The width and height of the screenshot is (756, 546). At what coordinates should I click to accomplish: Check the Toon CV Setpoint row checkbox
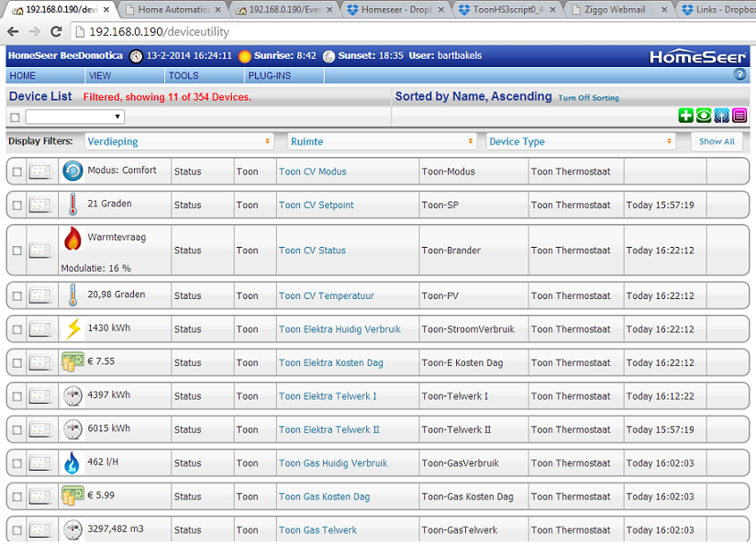17,205
